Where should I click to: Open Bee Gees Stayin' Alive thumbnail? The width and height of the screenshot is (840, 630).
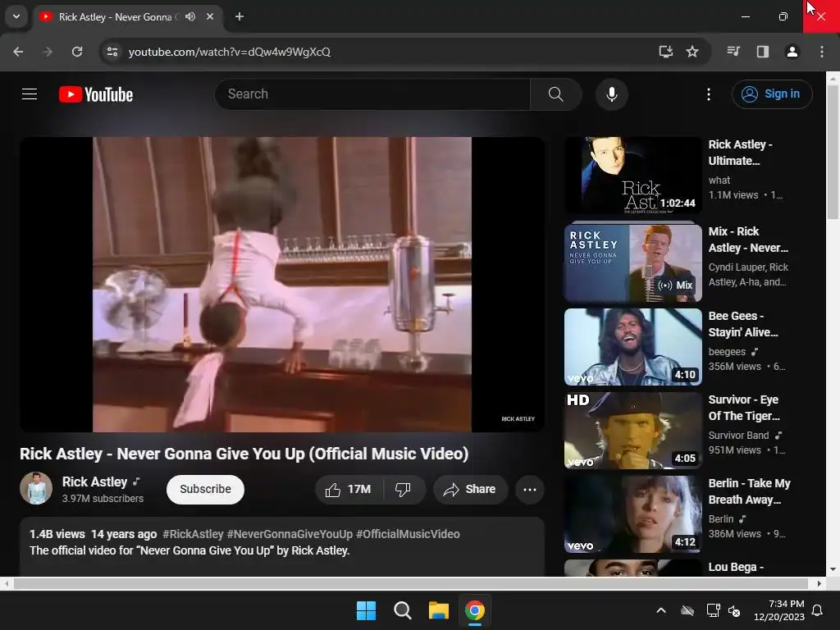632,347
